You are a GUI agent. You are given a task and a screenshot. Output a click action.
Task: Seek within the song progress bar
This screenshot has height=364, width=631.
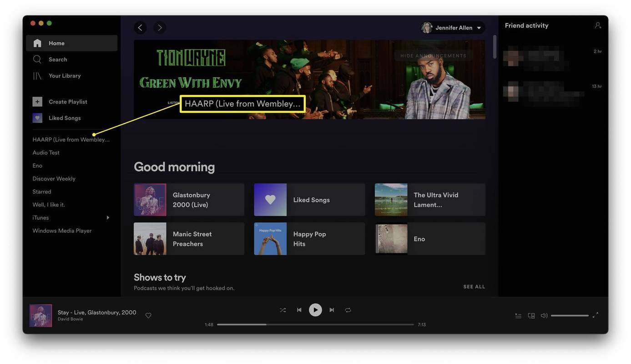coord(315,324)
